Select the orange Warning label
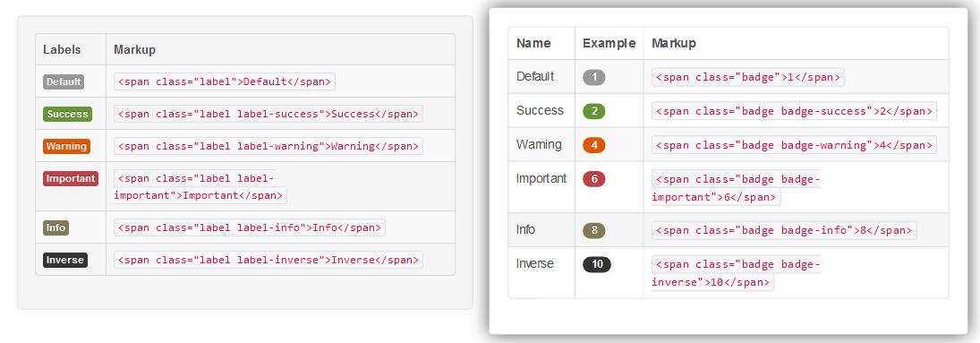 click(66, 146)
